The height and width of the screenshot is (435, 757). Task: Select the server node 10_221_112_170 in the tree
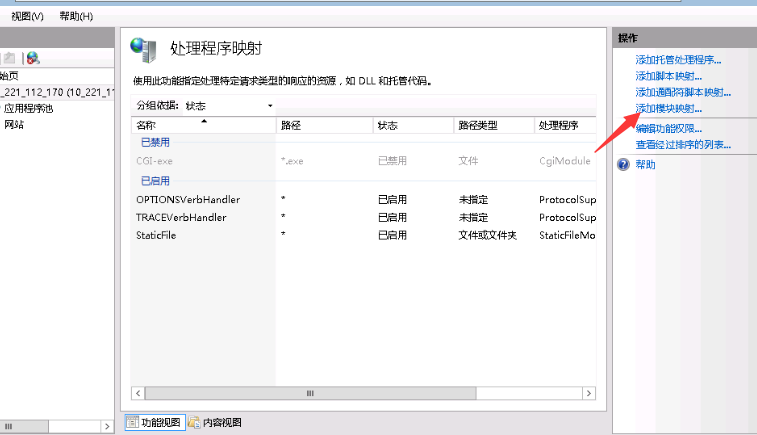pyautogui.click(x=57, y=92)
